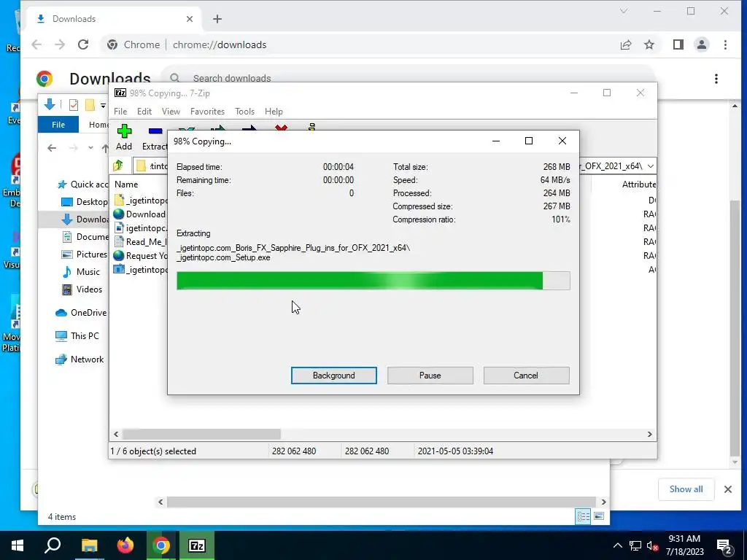Click the green extraction progress bar
The image size is (747, 560).
tap(373, 281)
